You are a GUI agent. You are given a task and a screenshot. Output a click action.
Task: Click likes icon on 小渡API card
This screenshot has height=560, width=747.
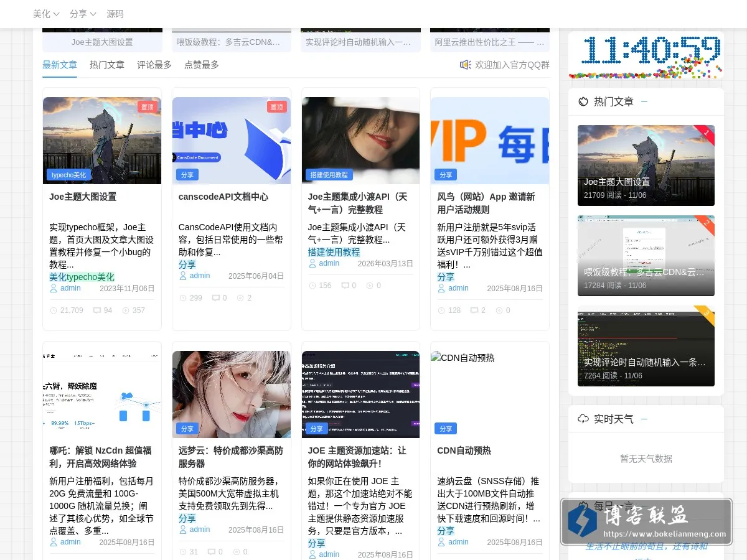[x=370, y=286]
